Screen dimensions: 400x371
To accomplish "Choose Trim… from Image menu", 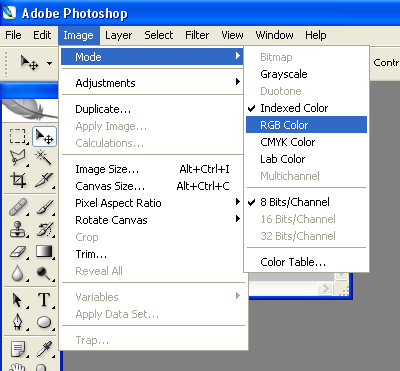I will pos(152,254).
